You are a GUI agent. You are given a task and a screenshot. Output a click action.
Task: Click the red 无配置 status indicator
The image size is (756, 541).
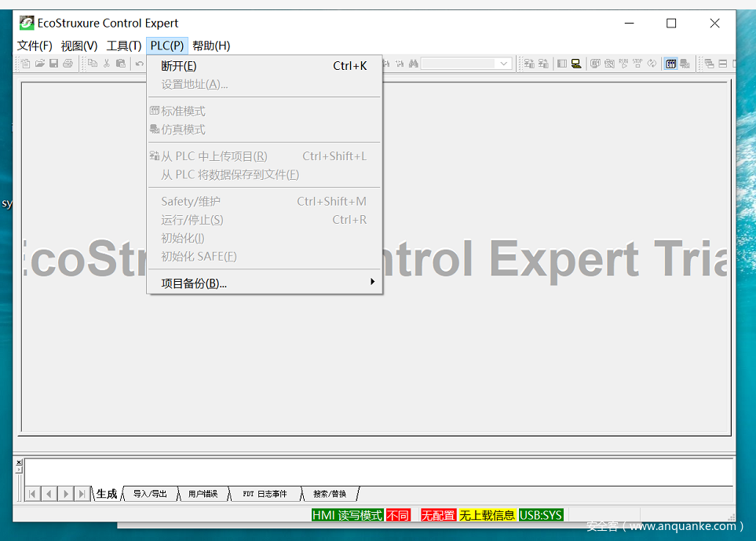point(438,515)
